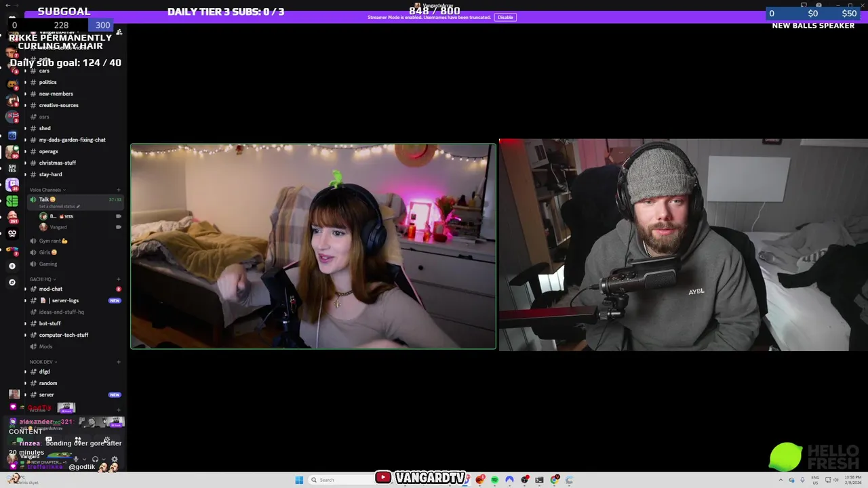Open the server channel
868x488 pixels.
click(x=46, y=394)
